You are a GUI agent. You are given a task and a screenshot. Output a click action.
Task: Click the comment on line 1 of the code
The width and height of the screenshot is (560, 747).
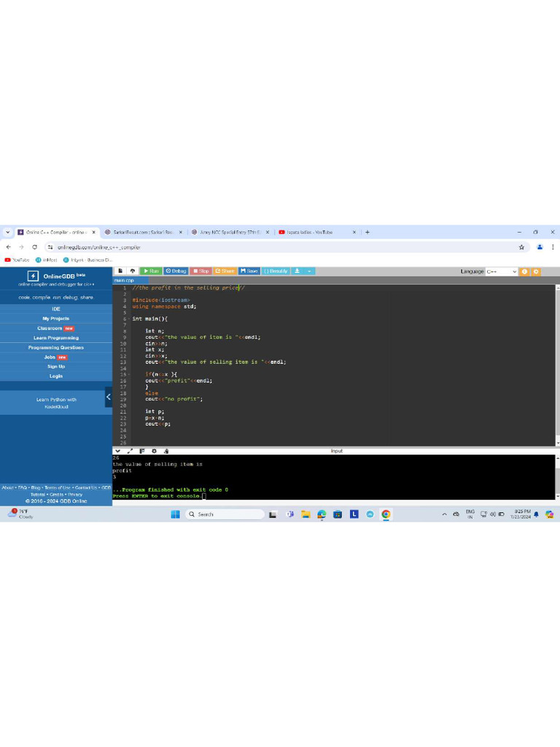click(189, 287)
